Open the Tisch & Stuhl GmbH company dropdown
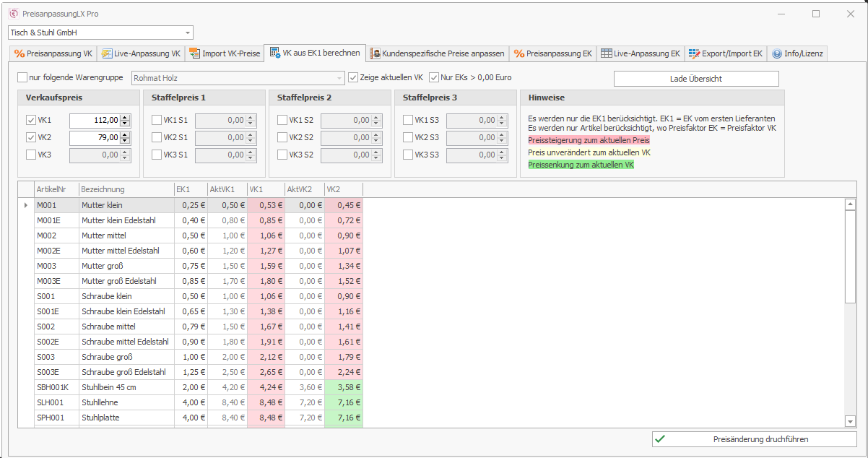The image size is (868, 458). (188, 33)
